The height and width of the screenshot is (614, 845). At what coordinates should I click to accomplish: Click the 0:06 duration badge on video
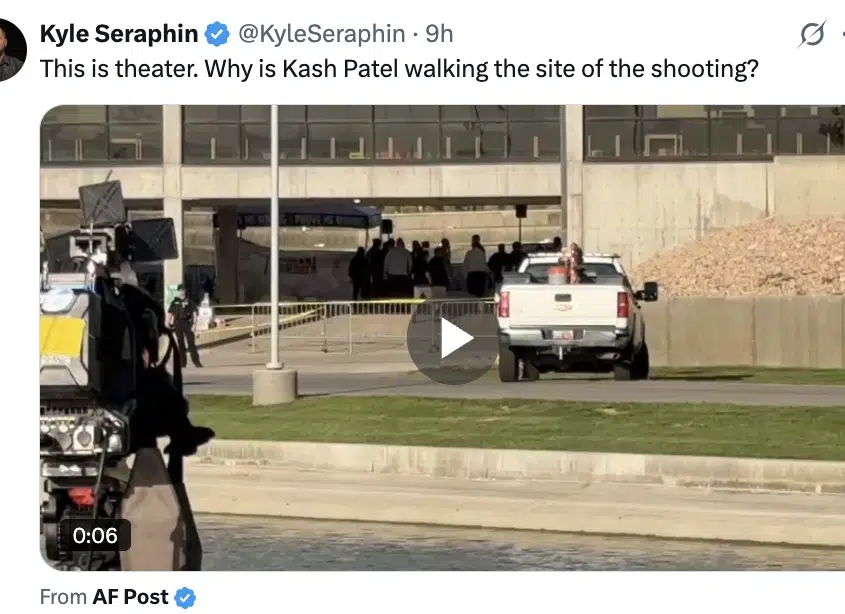95,535
